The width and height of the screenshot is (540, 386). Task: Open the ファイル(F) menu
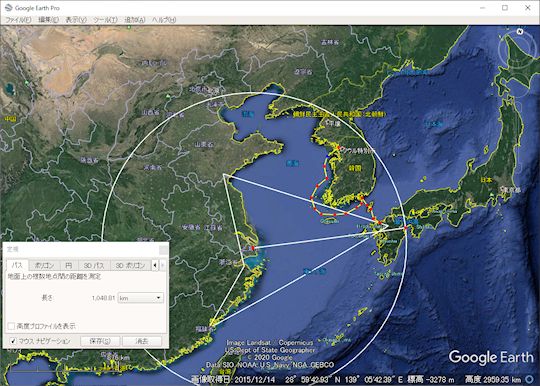click(x=18, y=20)
